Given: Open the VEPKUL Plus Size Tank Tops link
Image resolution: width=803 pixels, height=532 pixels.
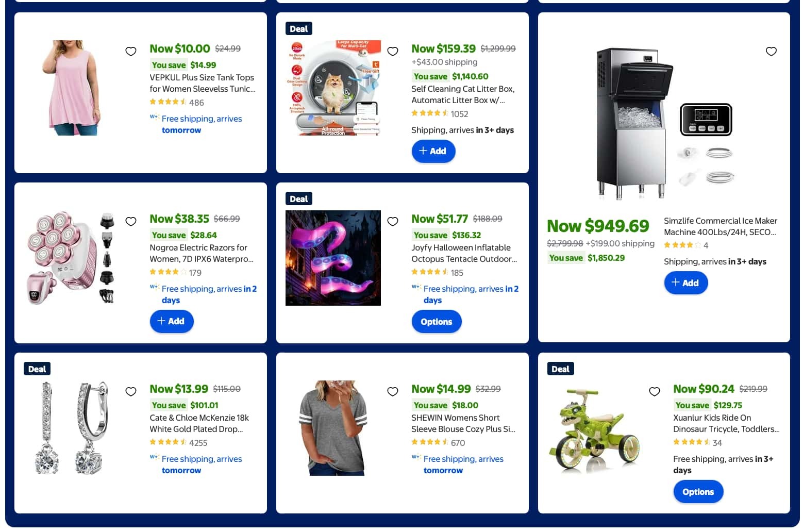Looking at the screenshot, I should click(x=202, y=83).
